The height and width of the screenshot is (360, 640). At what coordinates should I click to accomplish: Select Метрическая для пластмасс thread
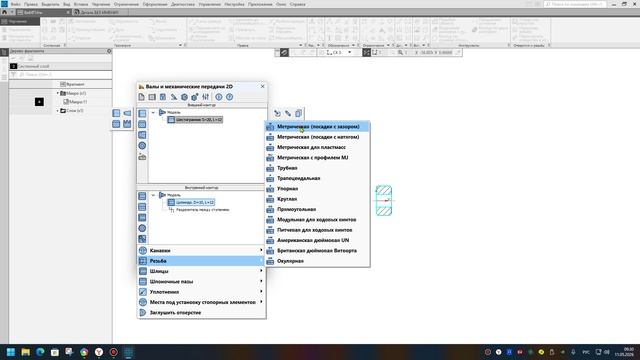click(318, 147)
